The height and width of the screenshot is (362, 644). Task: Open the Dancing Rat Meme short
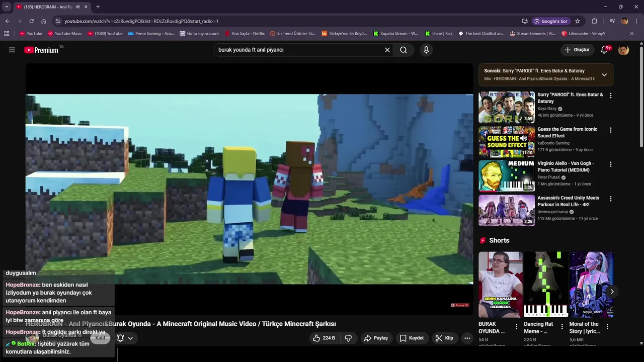[546, 285]
